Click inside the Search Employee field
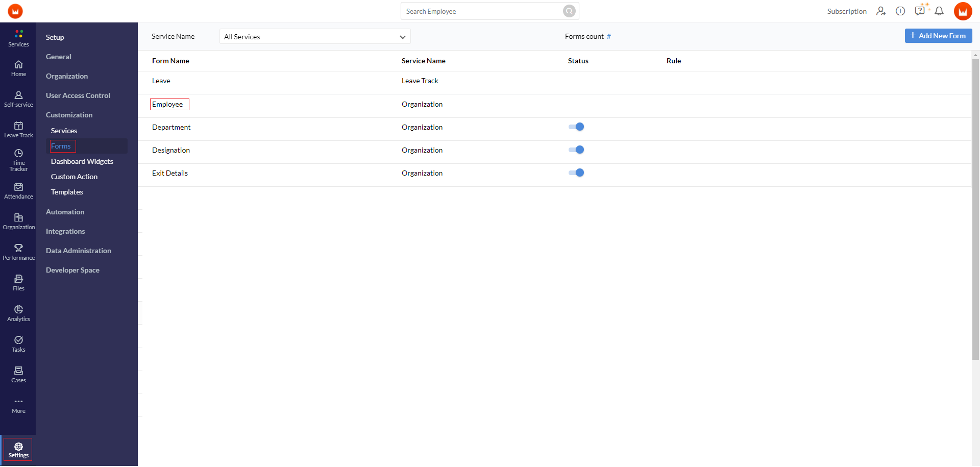 (480, 11)
